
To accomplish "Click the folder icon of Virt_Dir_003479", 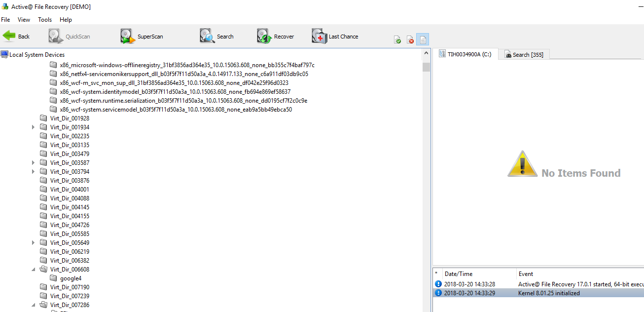I will point(43,154).
